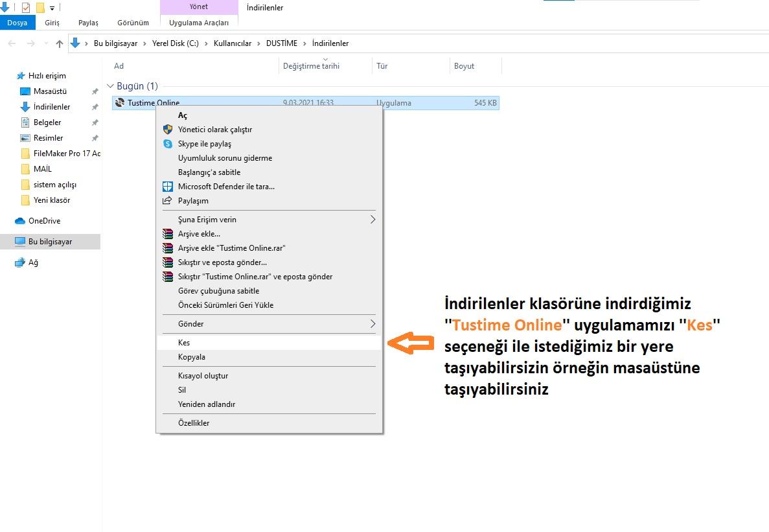Sort by the Tür column header
This screenshot has width=769, height=532.
(411, 66)
